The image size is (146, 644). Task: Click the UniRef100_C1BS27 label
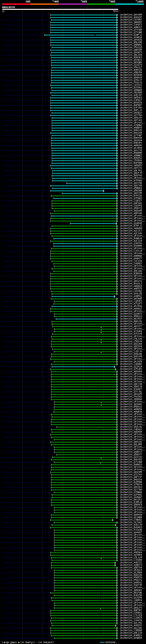(131, 201)
